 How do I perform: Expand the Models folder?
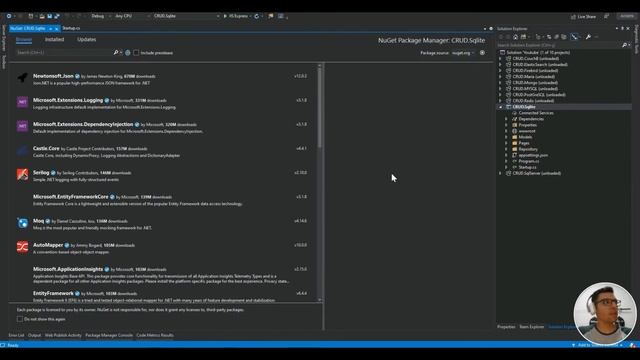click(x=507, y=137)
